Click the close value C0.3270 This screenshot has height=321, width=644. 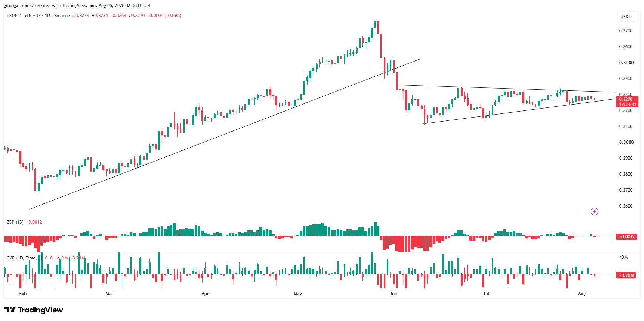(137, 16)
